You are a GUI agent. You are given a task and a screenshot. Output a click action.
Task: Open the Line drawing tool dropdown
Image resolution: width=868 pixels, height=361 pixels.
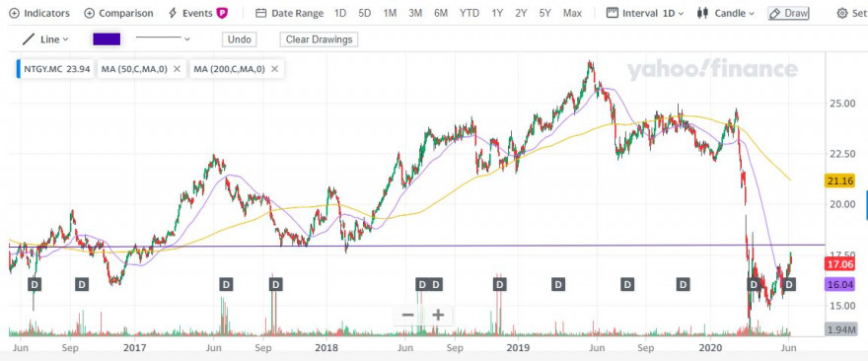(x=44, y=39)
